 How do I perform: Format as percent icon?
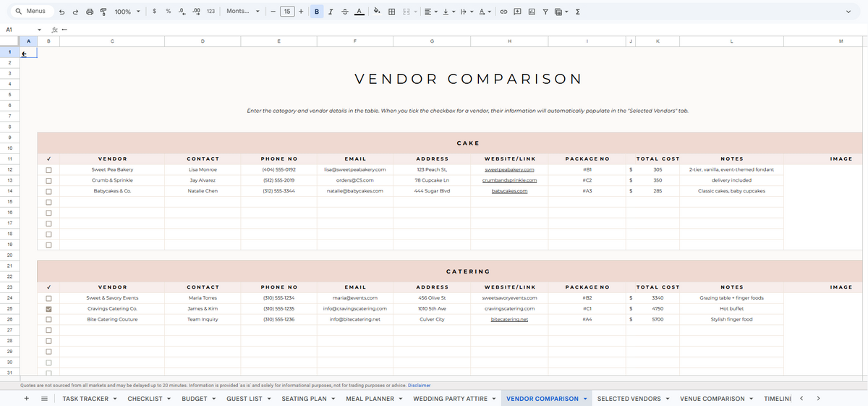point(169,12)
